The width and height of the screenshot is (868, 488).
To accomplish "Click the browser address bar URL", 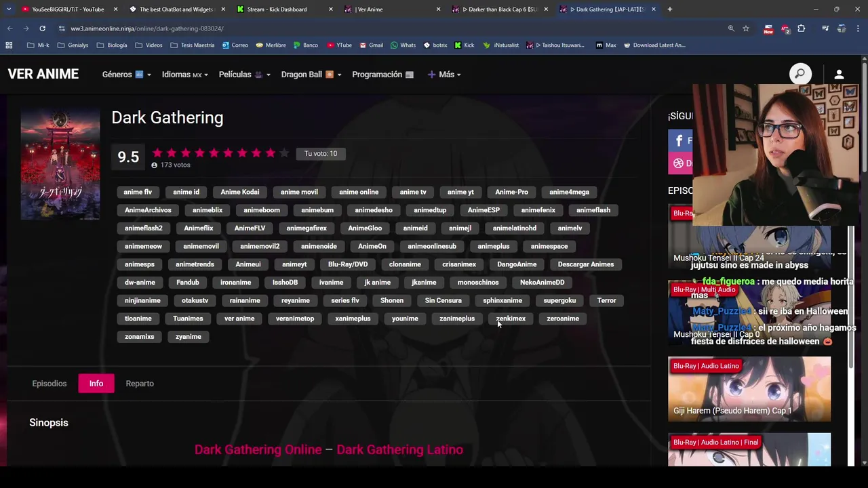I will pyautogui.click(x=147, y=28).
